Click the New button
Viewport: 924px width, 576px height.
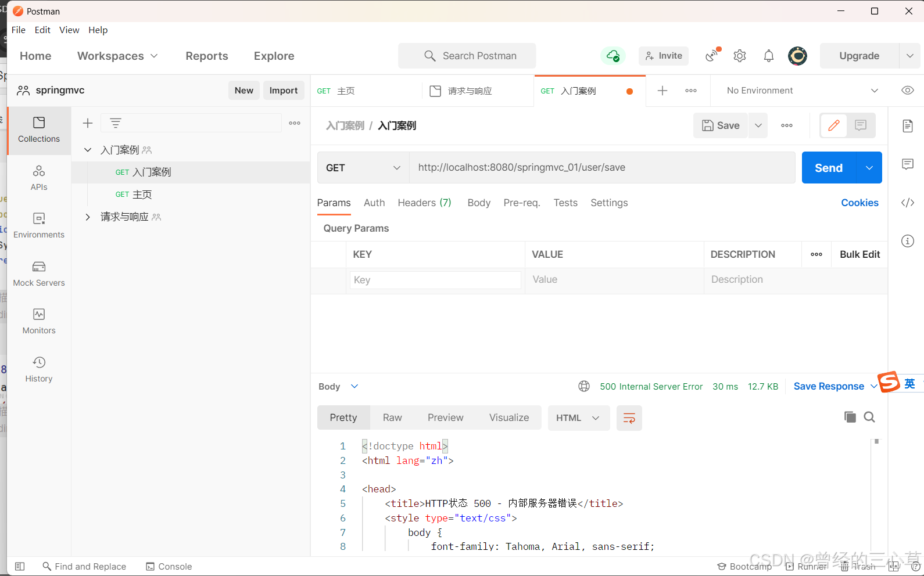point(244,91)
